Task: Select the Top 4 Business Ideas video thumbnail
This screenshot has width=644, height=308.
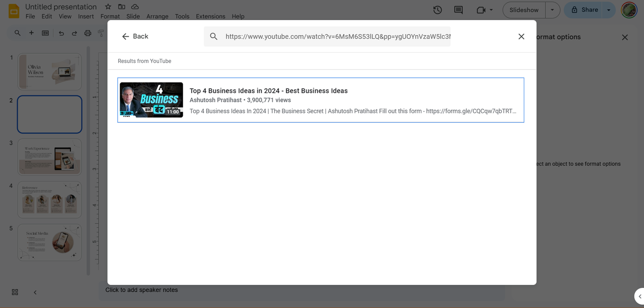Action: (x=151, y=100)
